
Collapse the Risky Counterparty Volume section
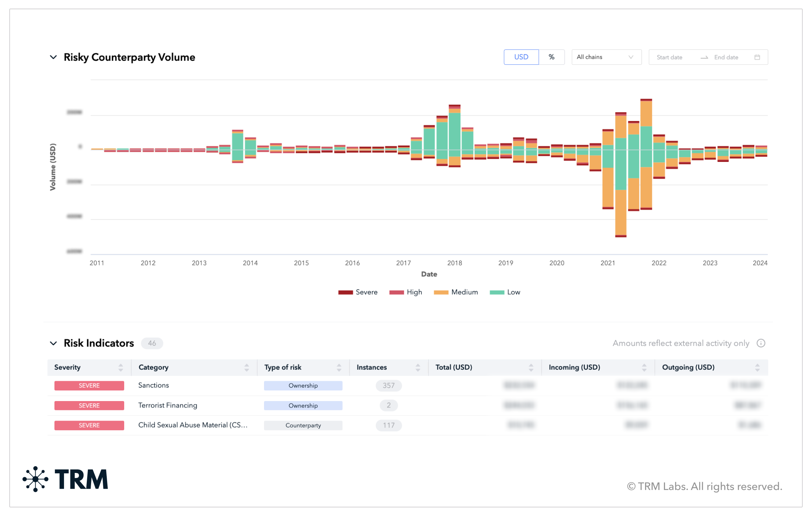(53, 57)
